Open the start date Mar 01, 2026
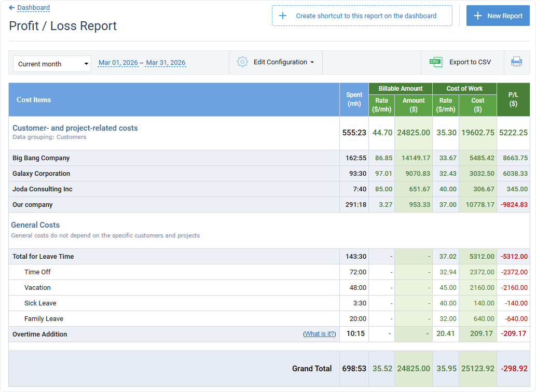Screen dimensions: 536x392 click(118, 62)
